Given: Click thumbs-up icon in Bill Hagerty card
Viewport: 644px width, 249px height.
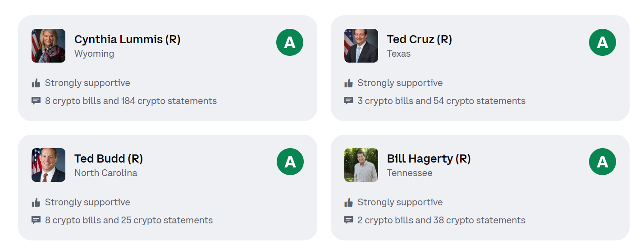Looking at the screenshot, I should (349, 202).
